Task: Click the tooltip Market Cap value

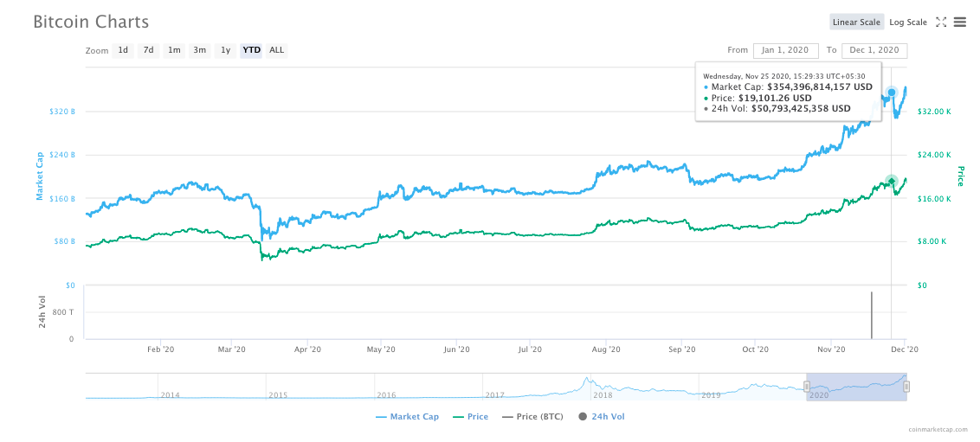Action: pos(820,87)
